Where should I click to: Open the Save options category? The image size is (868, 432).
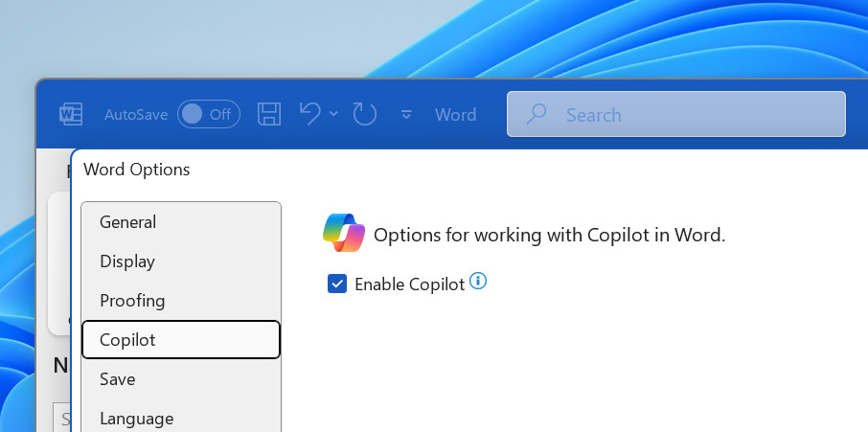coord(117,379)
